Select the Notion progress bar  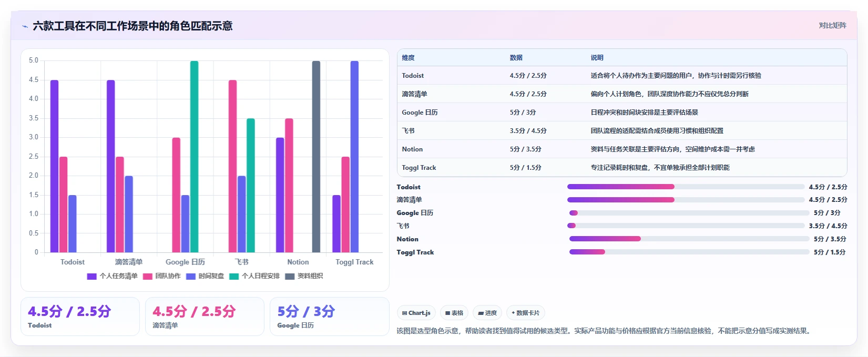click(689, 239)
